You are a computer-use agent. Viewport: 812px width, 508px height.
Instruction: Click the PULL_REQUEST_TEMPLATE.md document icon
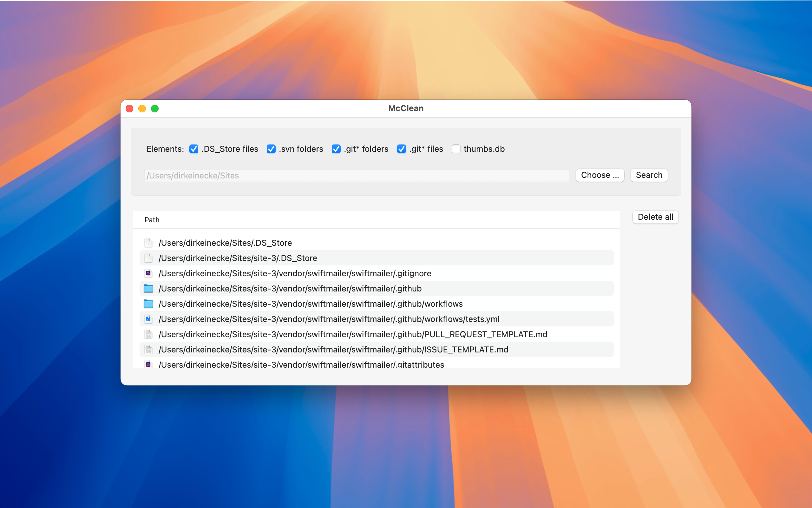point(148,334)
